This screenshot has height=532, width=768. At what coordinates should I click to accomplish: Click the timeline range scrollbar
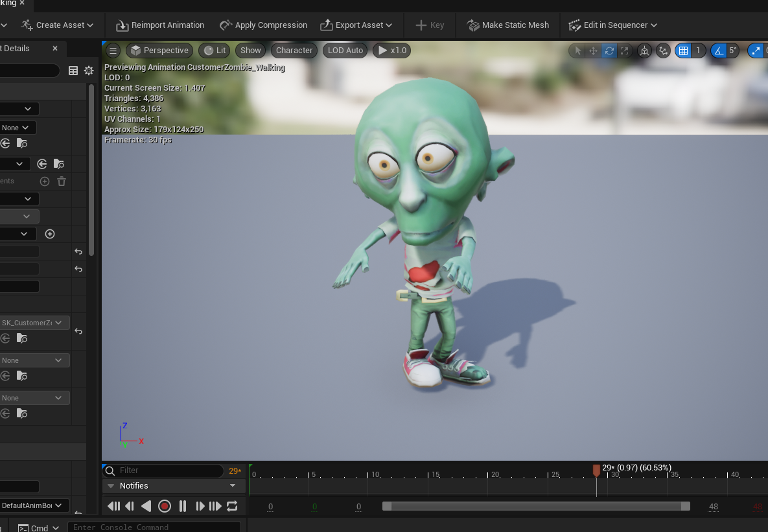coord(535,506)
